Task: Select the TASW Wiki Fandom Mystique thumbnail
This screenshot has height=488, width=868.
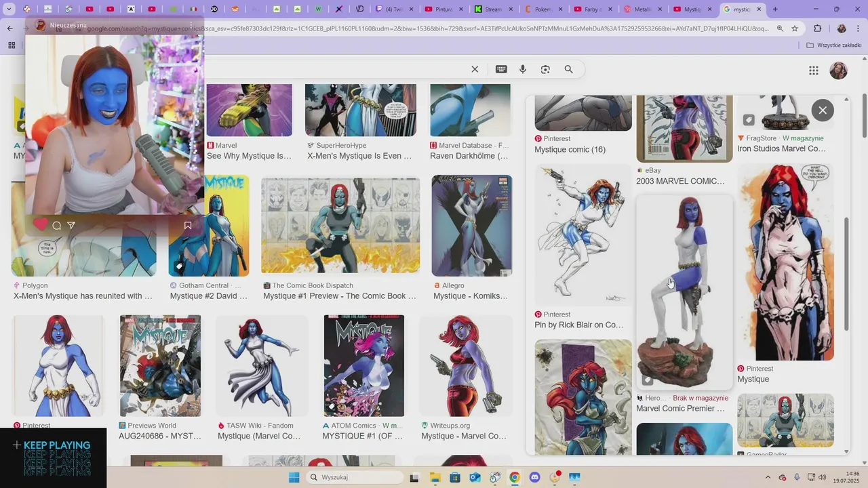Action: click(262, 366)
